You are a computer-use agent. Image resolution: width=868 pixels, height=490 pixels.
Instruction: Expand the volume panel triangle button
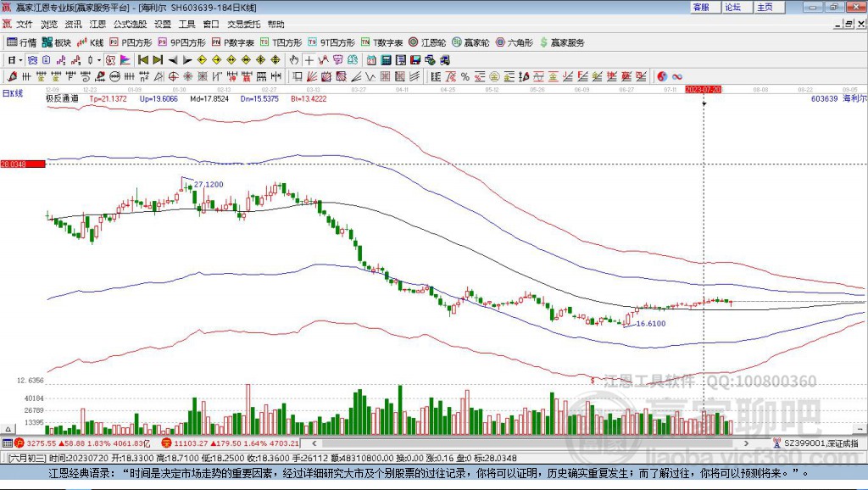click(x=8, y=429)
